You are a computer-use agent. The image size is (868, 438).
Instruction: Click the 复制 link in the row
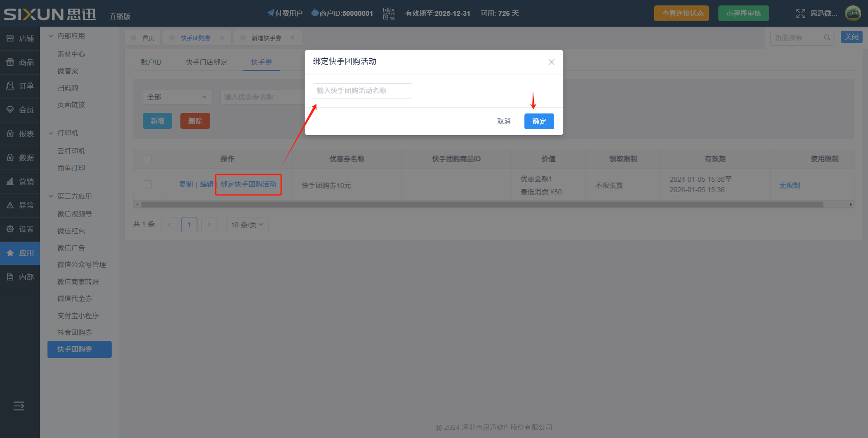[186, 184]
